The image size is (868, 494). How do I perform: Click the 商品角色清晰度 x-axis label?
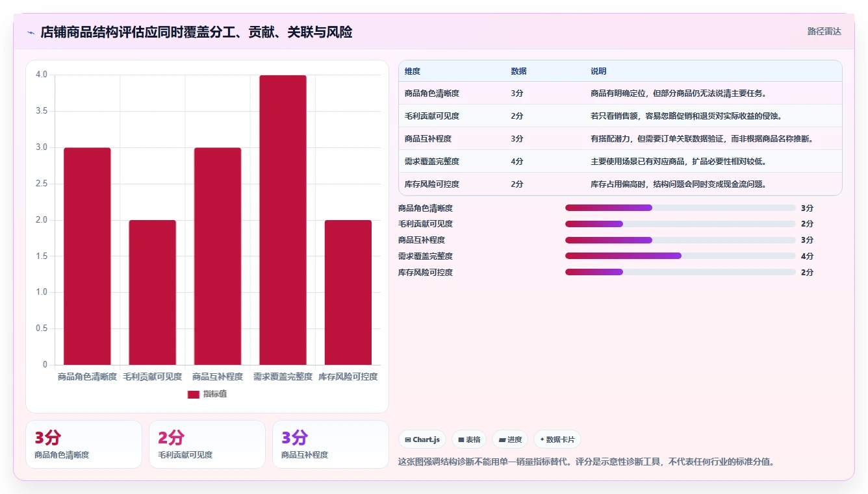[87, 377]
